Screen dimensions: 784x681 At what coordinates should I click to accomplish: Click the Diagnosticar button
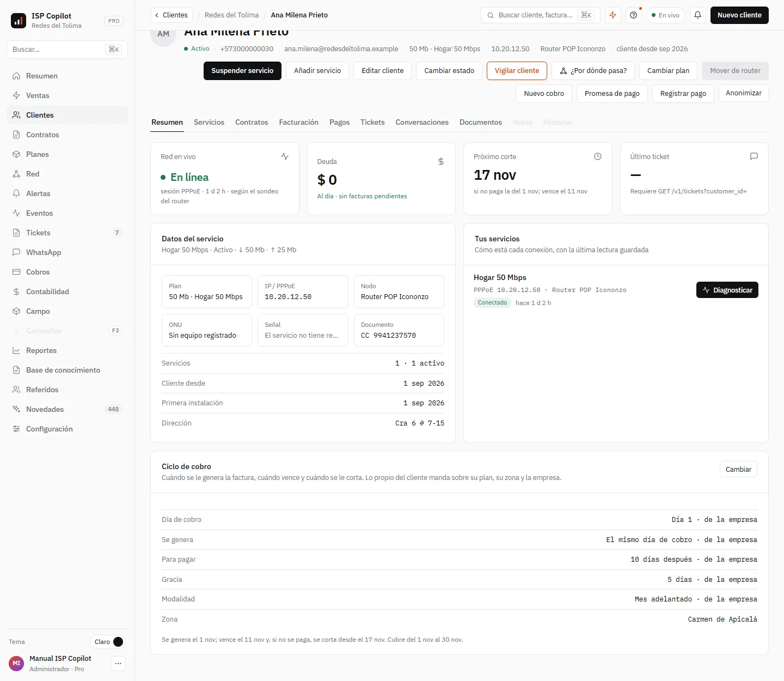pos(727,290)
